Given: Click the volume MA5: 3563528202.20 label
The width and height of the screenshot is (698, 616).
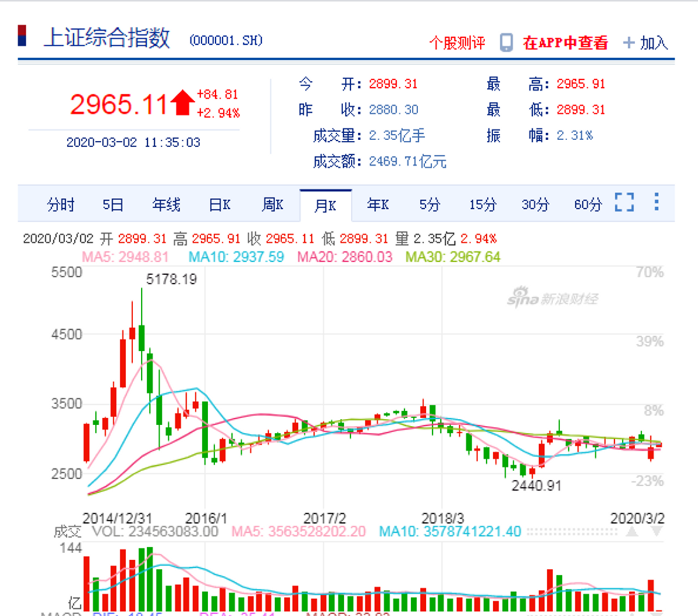Looking at the screenshot, I should click(x=299, y=532).
